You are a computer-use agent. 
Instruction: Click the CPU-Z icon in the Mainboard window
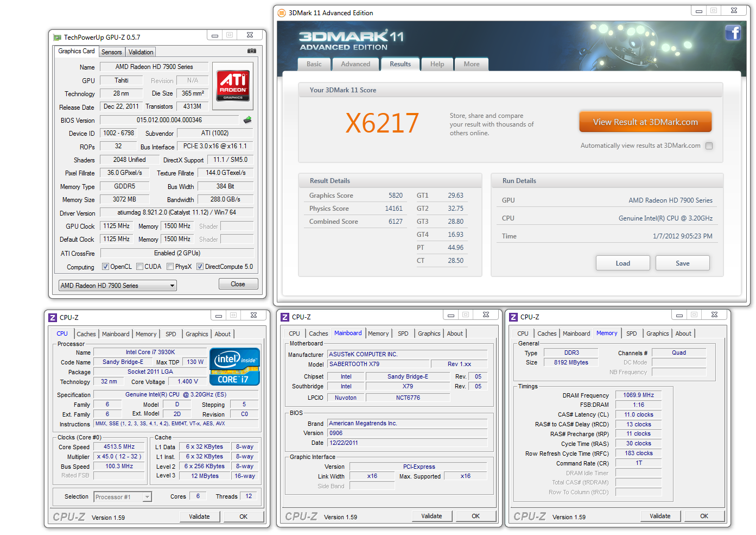pos(285,317)
